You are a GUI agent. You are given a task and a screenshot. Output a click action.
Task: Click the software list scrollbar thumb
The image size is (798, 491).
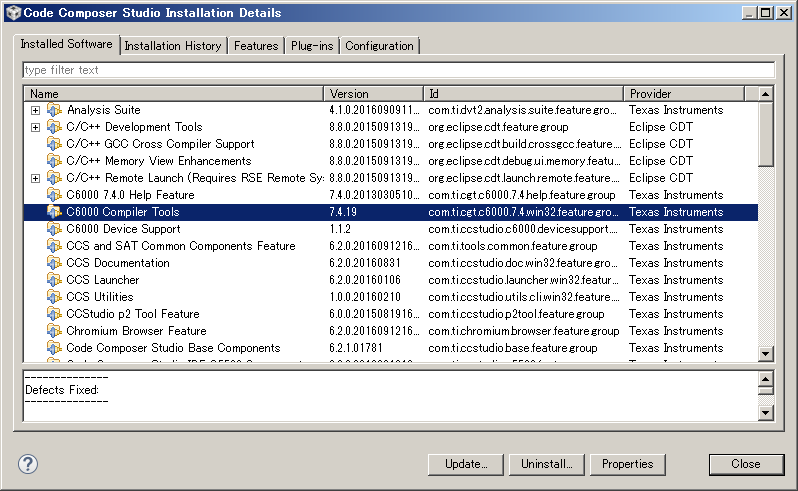pos(765,134)
